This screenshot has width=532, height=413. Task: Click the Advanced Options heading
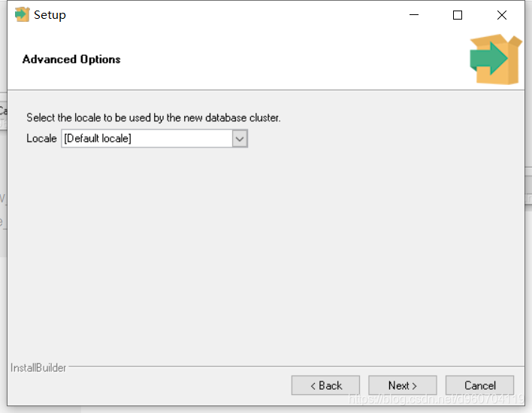[71, 59]
